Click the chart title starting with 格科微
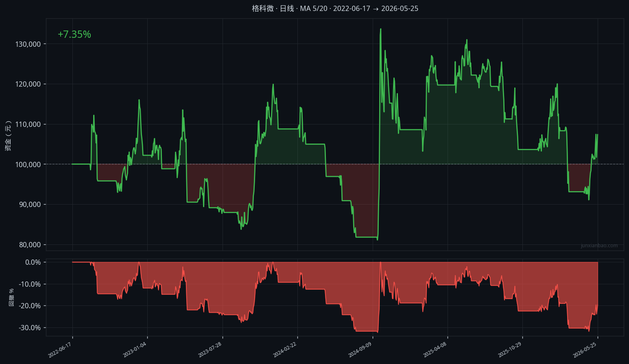Image resolution: width=629 pixels, height=364 pixels. [x=335, y=9]
